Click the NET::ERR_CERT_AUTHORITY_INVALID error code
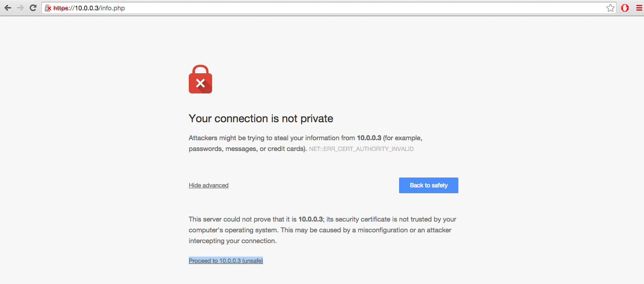Viewport: 644px width, 284px height. pos(361,149)
